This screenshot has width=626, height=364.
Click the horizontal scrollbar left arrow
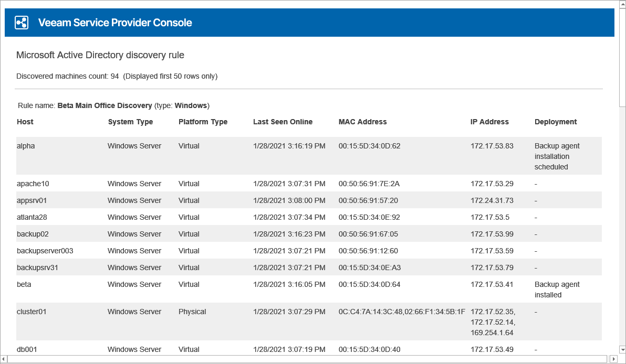[4, 359]
